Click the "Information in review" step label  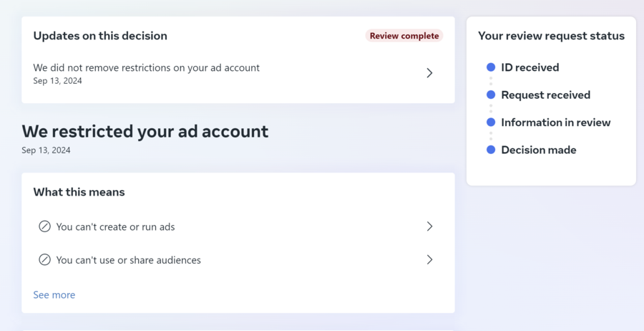click(x=555, y=123)
